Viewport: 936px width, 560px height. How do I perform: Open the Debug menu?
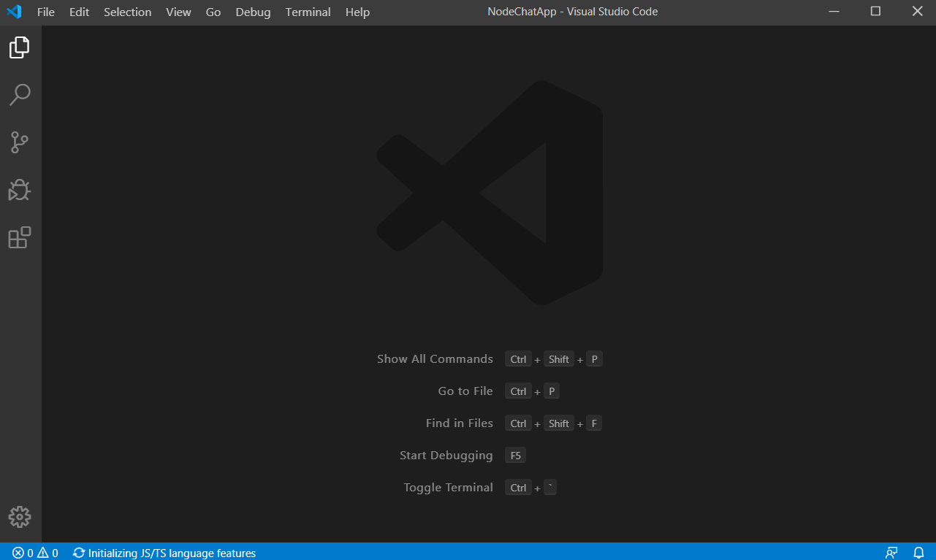[253, 12]
